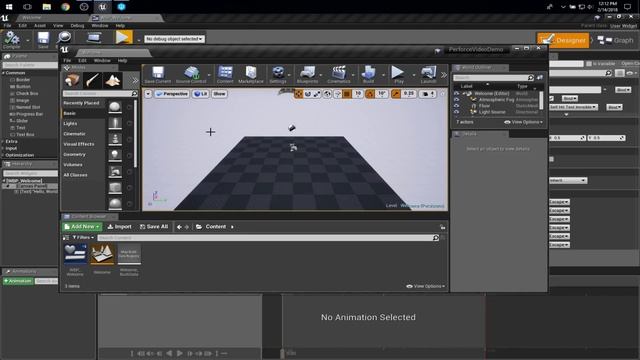
Task: Toggle Sources panel icon beside Filters
Action: [66, 238]
